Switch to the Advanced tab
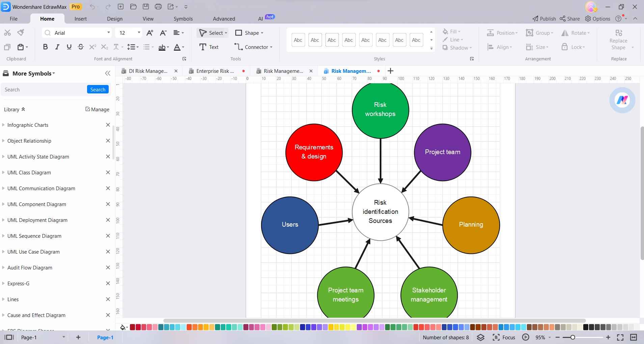 click(x=224, y=19)
